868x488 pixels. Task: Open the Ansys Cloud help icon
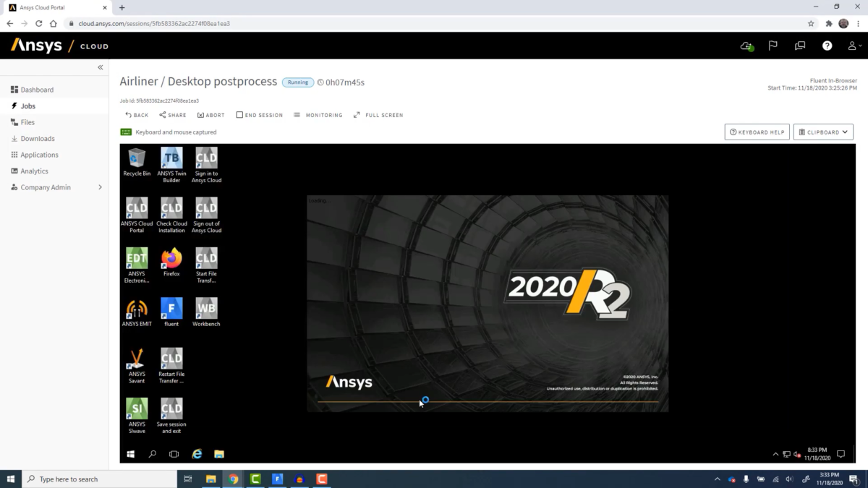tap(827, 46)
